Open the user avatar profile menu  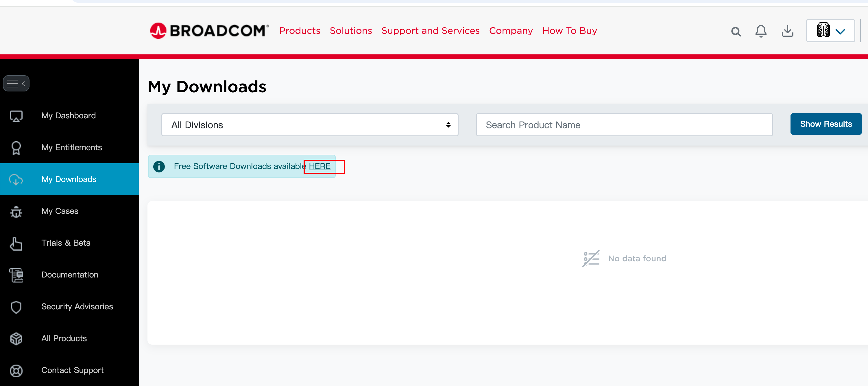click(x=830, y=31)
